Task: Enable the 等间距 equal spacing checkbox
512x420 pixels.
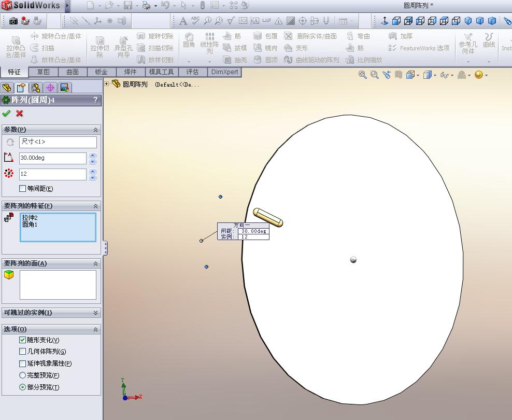Action: coord(22,188)
